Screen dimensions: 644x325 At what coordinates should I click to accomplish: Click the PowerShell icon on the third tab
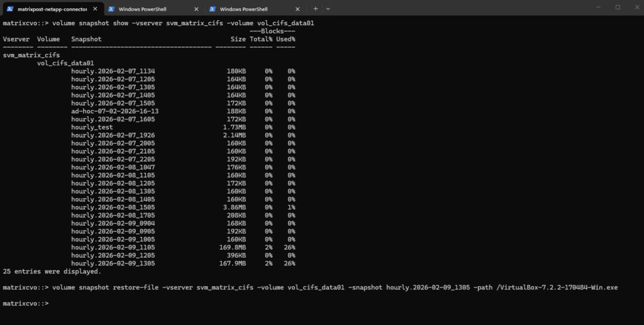pos(213,9)
